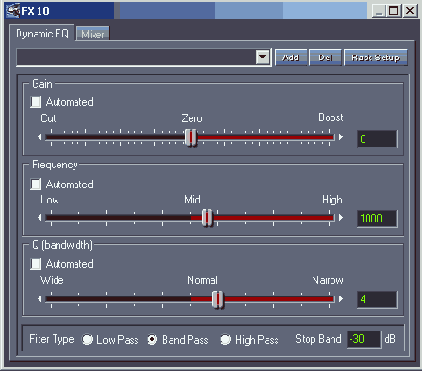Click the Q bandwidth slider left arrow

pyautogui.click(x=40, y=299)
